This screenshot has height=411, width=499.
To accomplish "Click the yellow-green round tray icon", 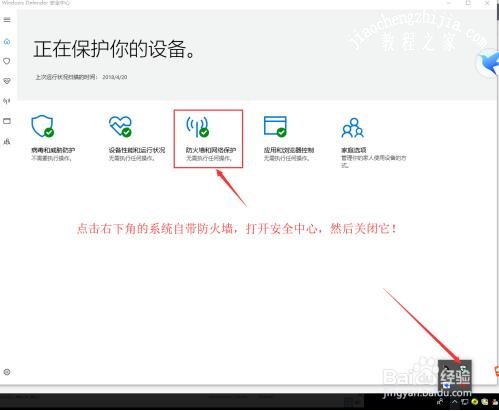I will [474, 402].
